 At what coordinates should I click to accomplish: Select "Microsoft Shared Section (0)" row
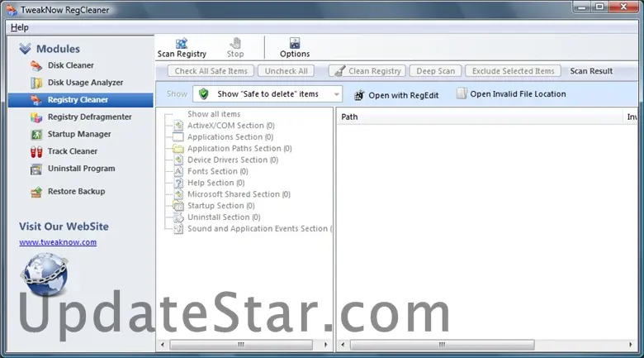(x=239, y=194)
